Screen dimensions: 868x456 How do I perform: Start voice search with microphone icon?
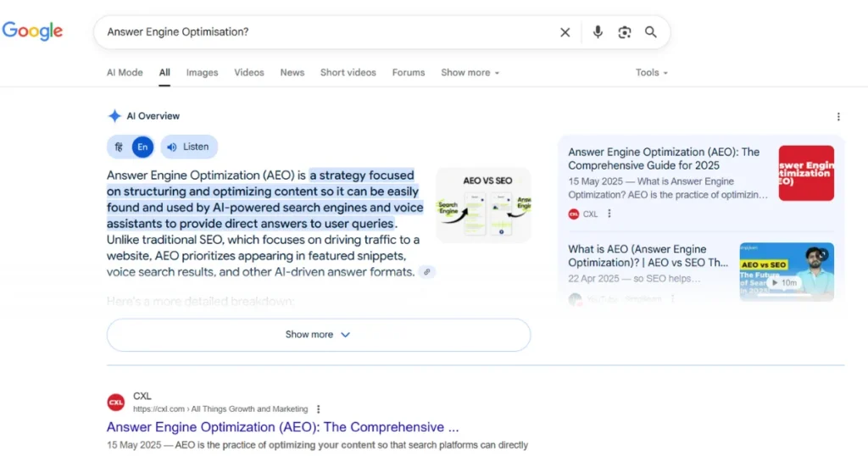pos(598,32)
